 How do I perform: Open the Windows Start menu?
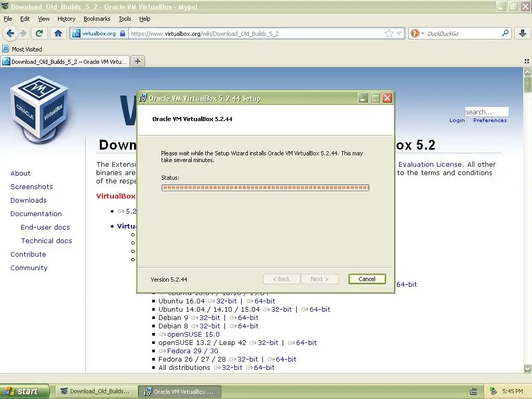[x=24, y=391]
